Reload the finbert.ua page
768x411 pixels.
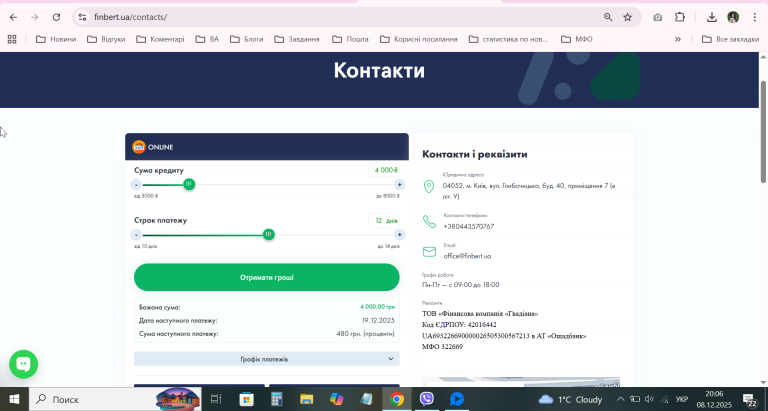56,17
